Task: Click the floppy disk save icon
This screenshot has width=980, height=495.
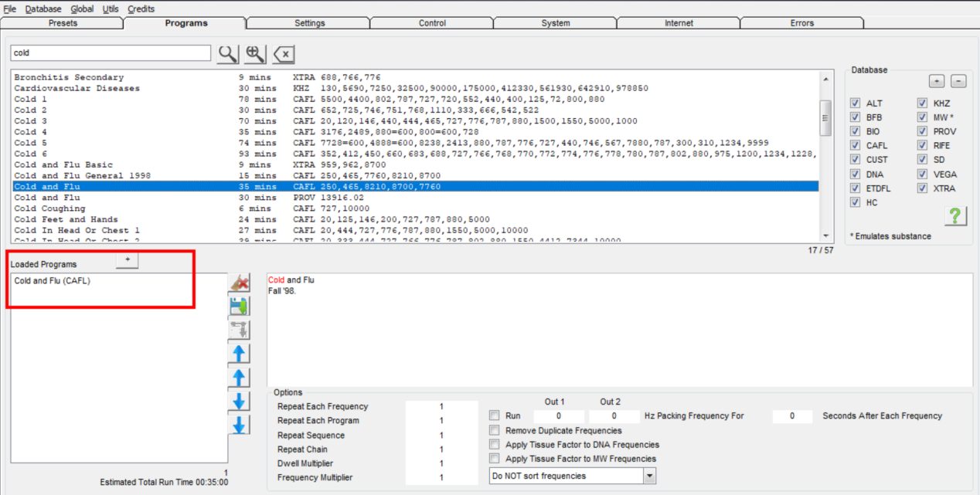Action: click(240, 307)
